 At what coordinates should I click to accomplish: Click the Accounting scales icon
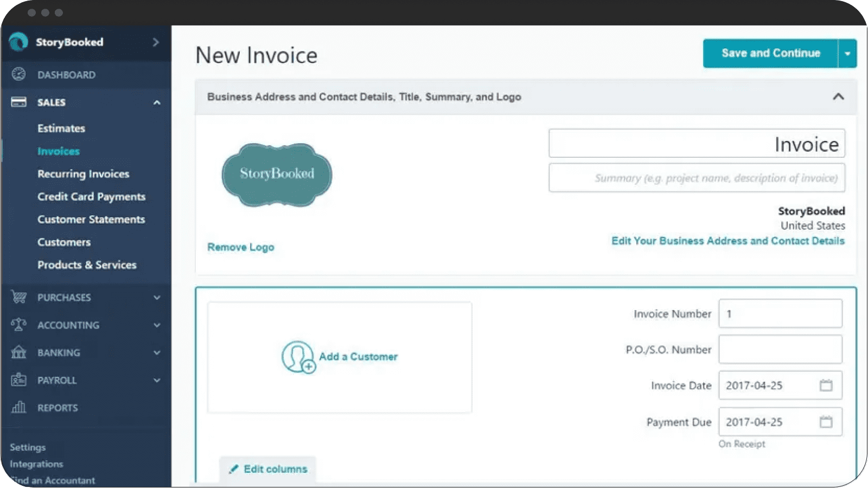(x=18, y=325)
